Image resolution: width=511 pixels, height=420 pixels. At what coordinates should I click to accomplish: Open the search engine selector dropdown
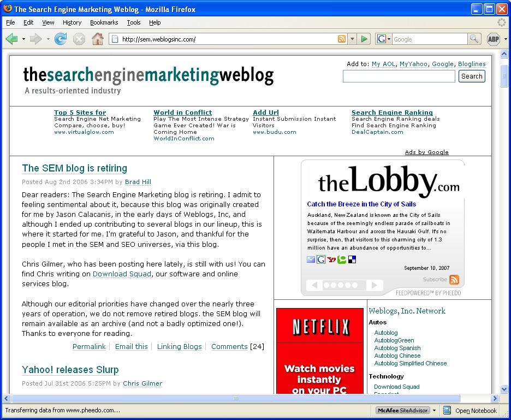pos(389,39)
